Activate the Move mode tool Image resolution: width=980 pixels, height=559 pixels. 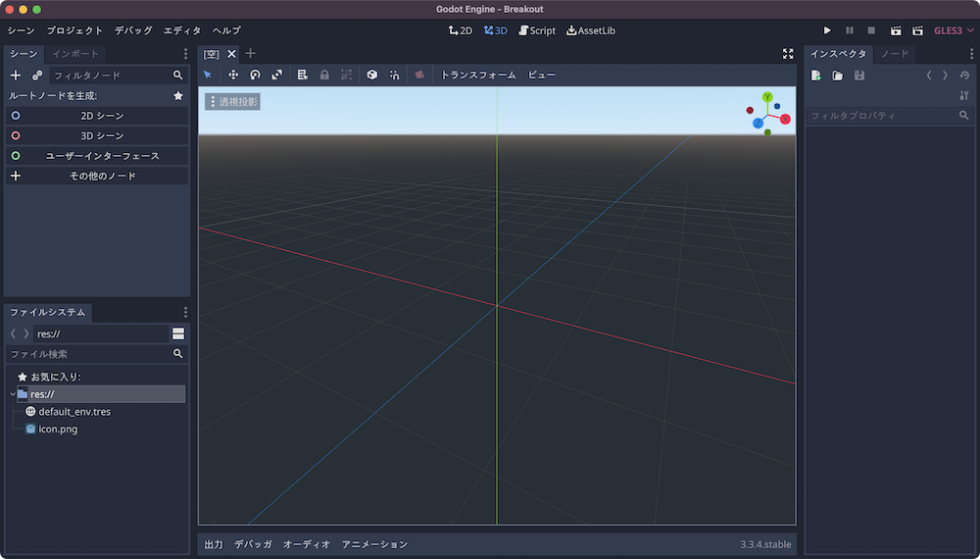point(233,76)
